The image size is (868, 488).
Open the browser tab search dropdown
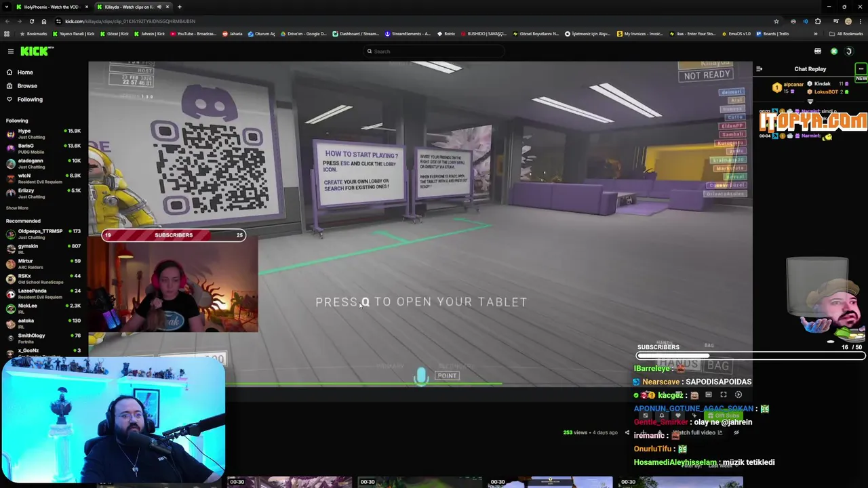(6, 7)
